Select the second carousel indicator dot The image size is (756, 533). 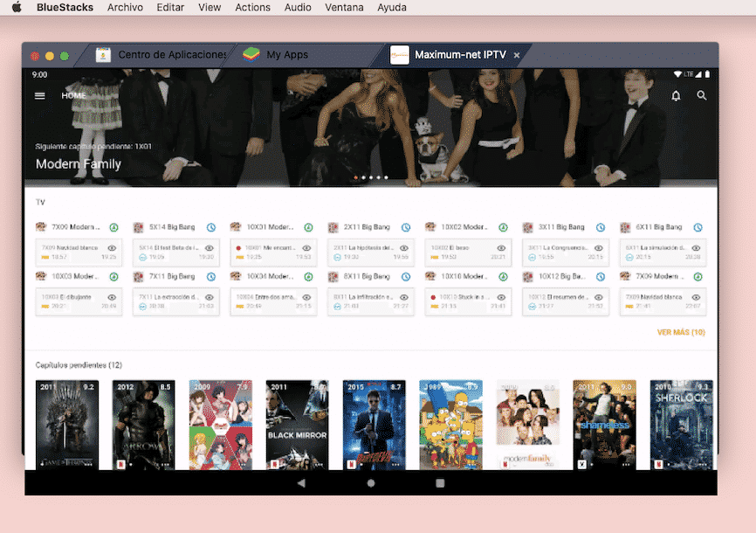[x=363, y=177]
